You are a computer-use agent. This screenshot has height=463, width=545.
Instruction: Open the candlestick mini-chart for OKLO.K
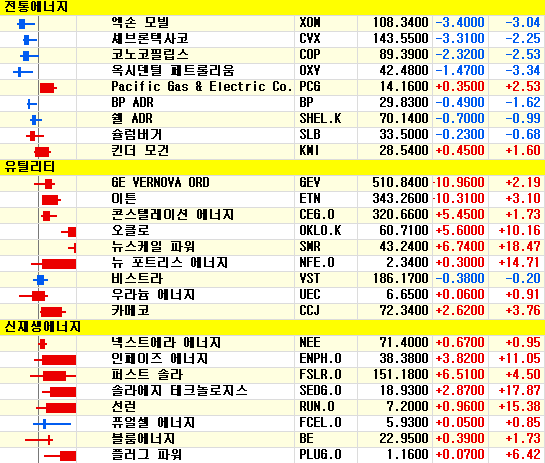tap(69, 232)
